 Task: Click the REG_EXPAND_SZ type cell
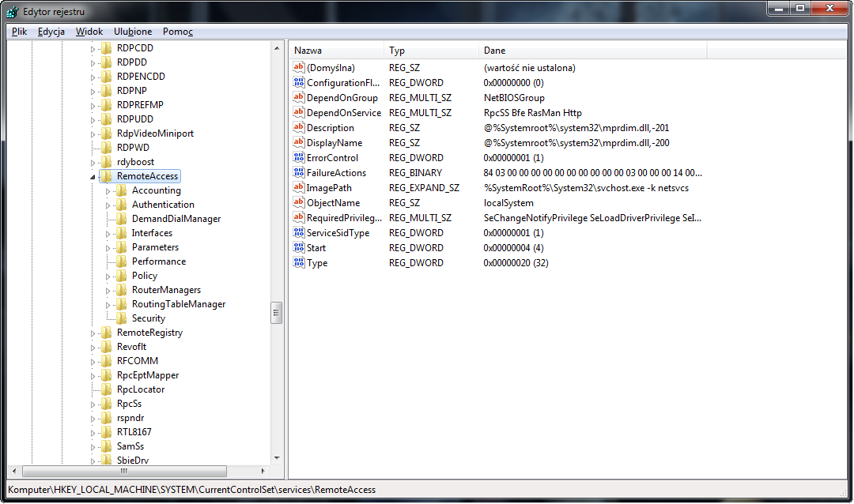point(424,187)
